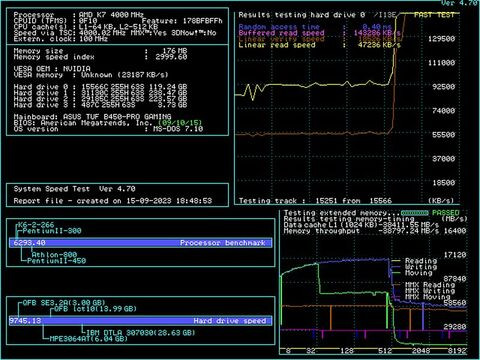Click the green PASSED status

(446, 213)
